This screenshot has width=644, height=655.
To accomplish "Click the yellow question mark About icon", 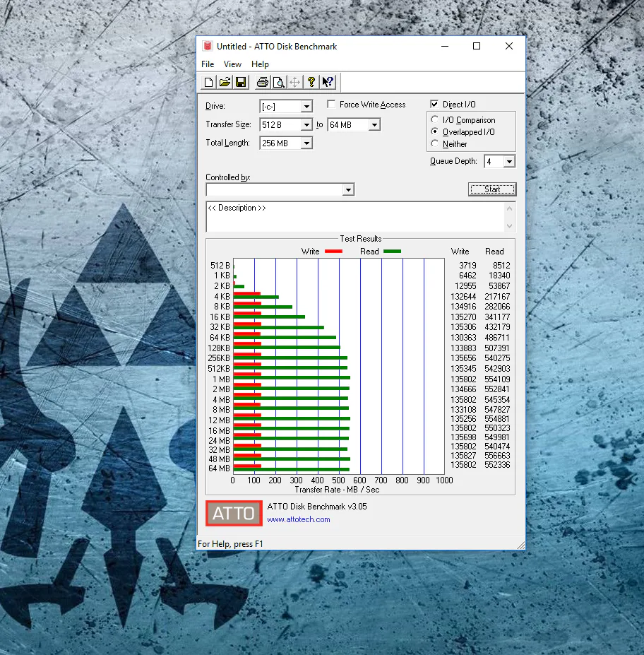I will (x=311, y=82).
